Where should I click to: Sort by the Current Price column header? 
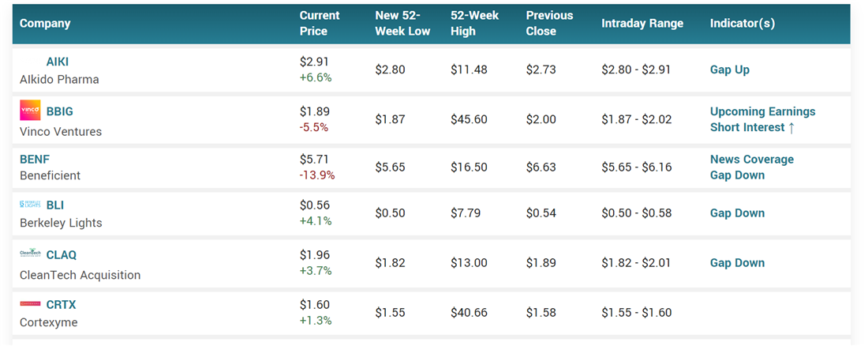[320, 24]
